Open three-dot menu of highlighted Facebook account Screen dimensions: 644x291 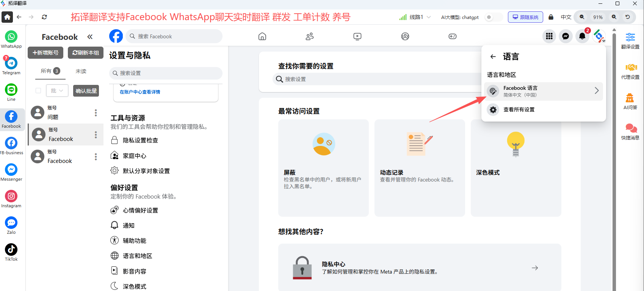[x=96, y=135]
